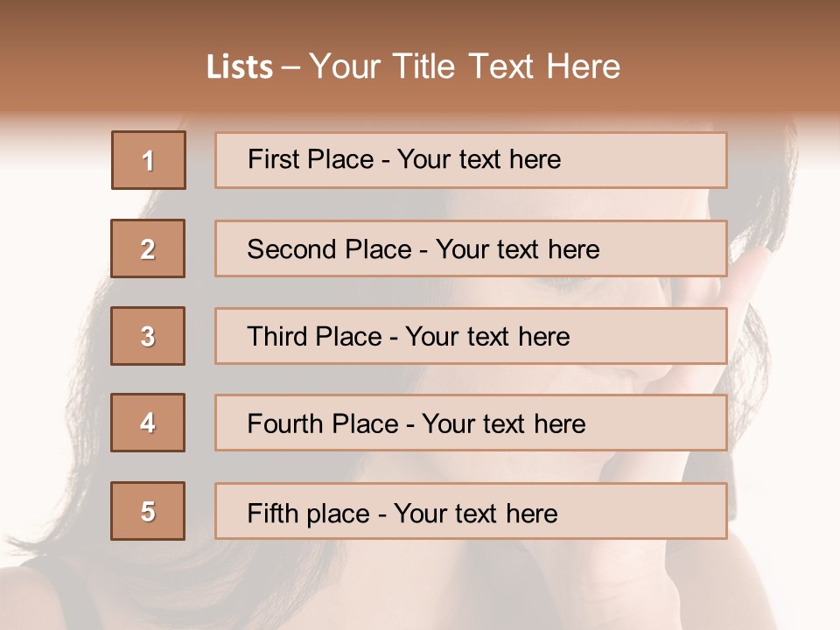Select the Your Title Text Here heading
840x630 pixels.
point(465,67)
